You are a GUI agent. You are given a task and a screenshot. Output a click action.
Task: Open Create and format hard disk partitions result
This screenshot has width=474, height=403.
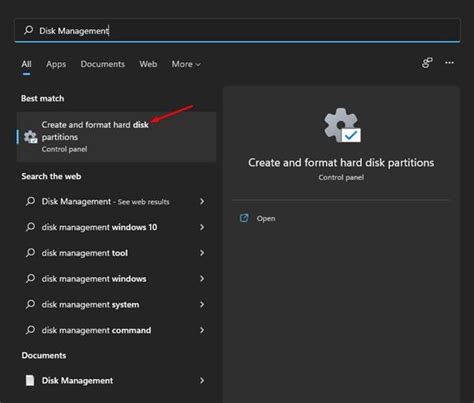pos(116,137)
